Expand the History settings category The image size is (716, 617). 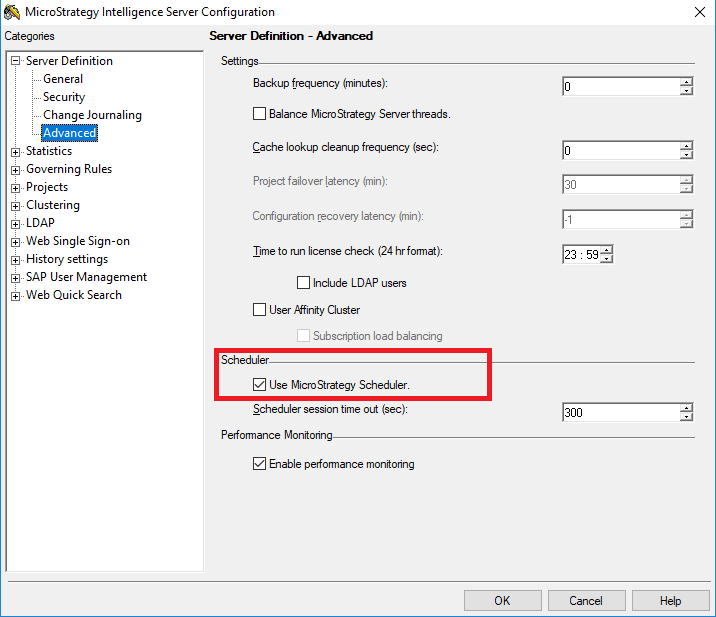pyautogui.click(x=16, y=260)
